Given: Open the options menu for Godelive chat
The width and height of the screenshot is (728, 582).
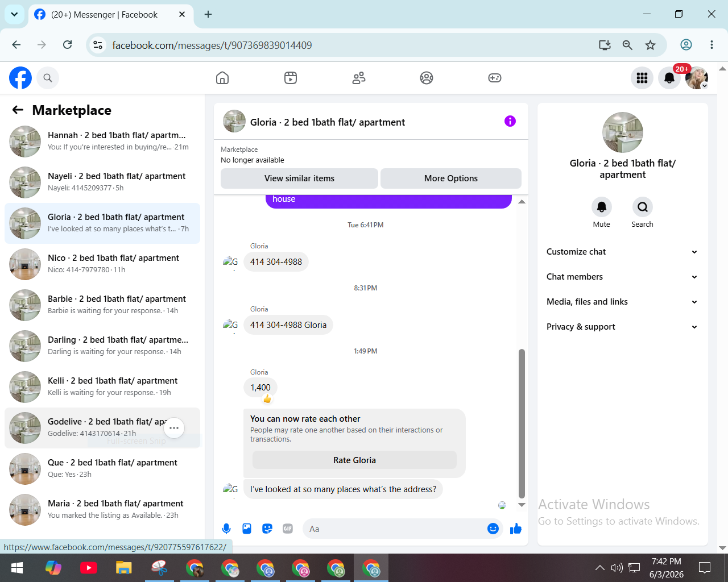Looking at the screenshot, I should (x=174, y=427).
